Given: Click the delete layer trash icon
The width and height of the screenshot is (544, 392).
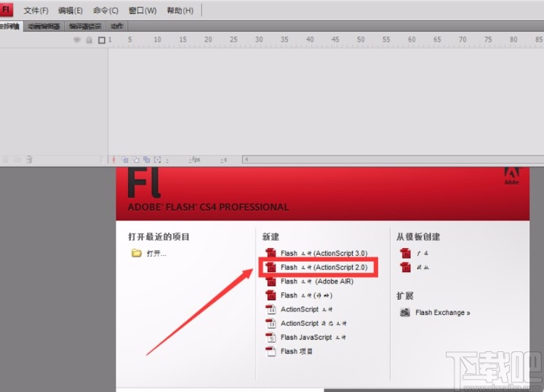Looking at the screenshot, I should pos(29,159).
